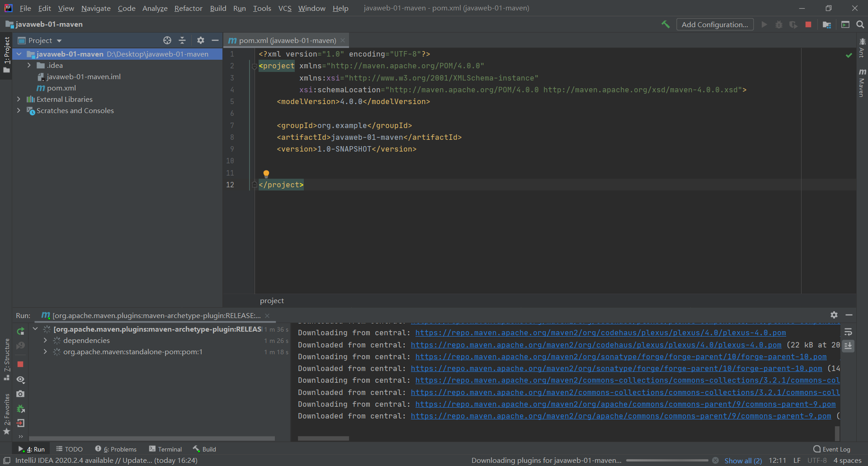
Task: Click the intention light bulb in the editor
Action: [x=266, y=174]
